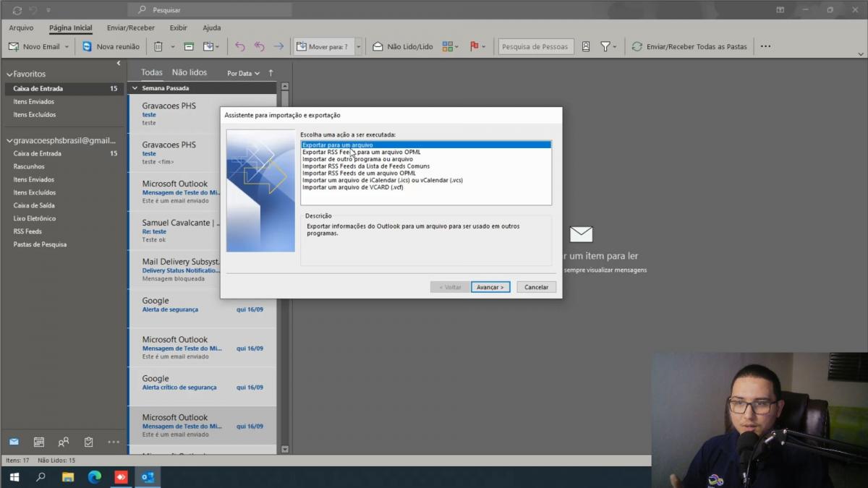This screenshot has height=488, width=868.
Task: Open Itens Excluídos under Favoritos
Action: pyautogui.click(x=34, y=114)
